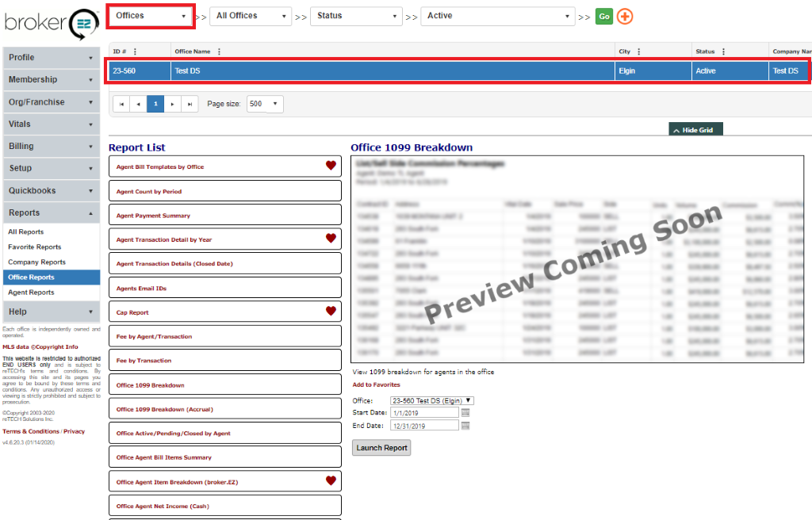This screenshot has height=520, width=812.
Task: Click heart icon on Cap Report
Action: [x=331, y=312]
